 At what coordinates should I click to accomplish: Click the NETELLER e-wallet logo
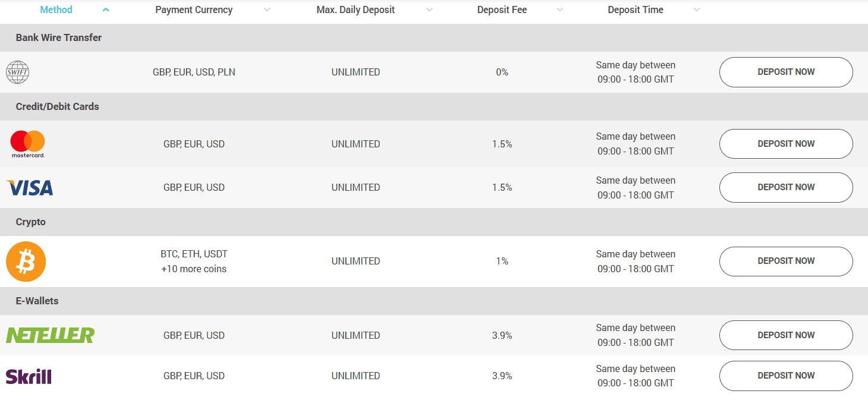[x=49, y=335]
